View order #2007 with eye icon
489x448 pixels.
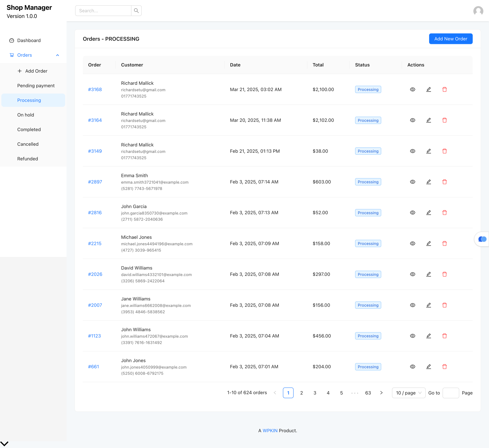click(x=412, y=305)
